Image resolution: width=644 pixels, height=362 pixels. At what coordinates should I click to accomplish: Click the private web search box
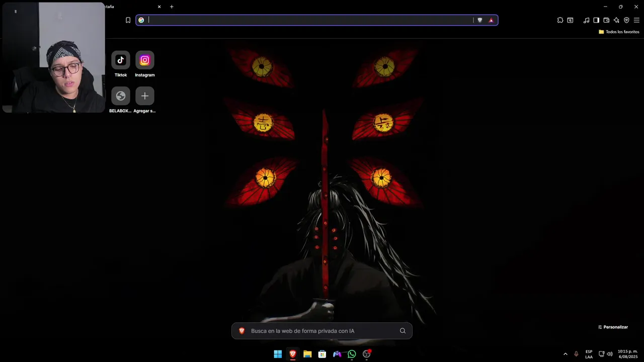tap(322, 331)
